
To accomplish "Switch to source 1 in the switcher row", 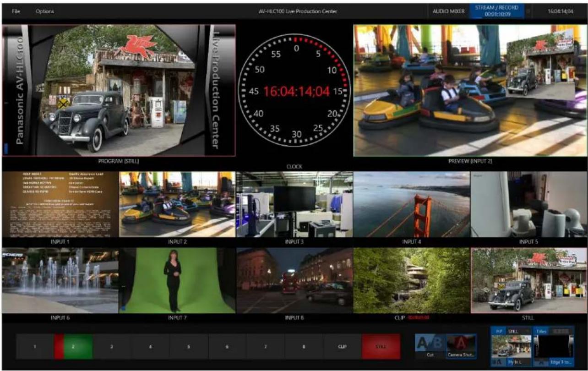I will click(35, 347).
